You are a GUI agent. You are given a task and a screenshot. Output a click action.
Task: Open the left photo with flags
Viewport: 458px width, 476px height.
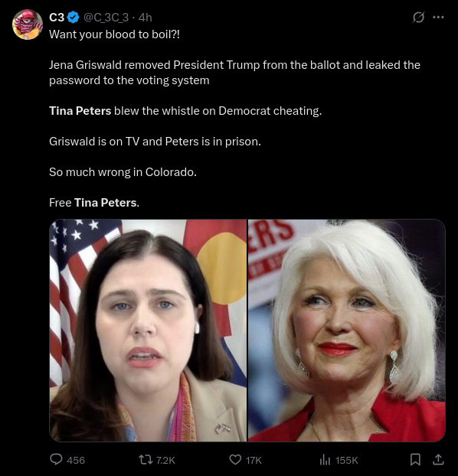[148, 331]
